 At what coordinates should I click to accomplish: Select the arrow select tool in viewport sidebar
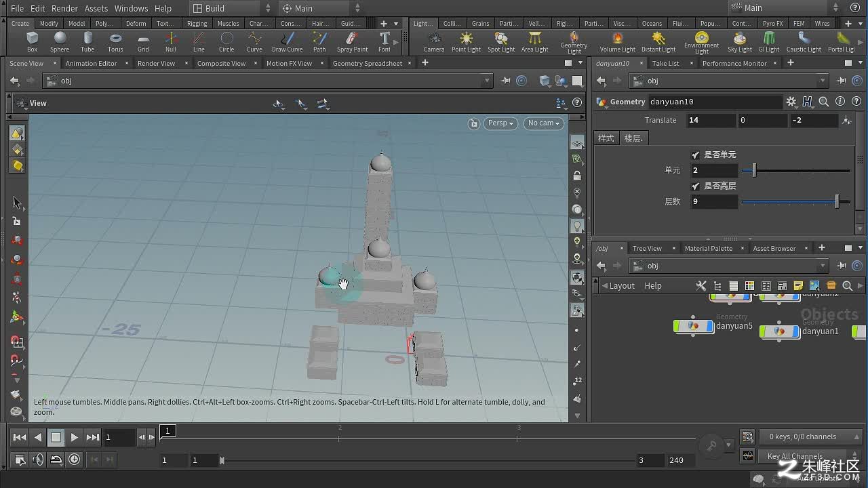coord(17,203)
